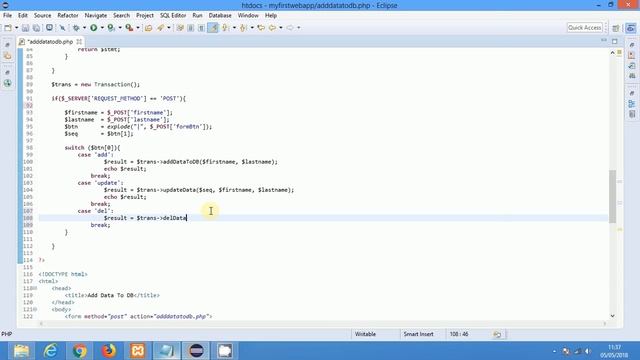Screen dimensions: 640x360
Task: Open the Edit menu
Action: [22, 16]
